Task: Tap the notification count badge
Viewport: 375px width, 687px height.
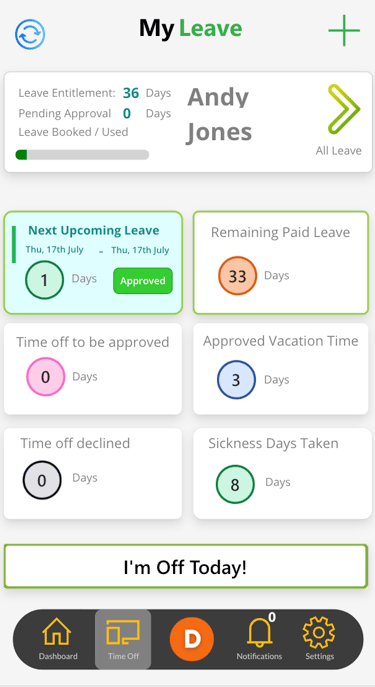Action: coord(272,617)
